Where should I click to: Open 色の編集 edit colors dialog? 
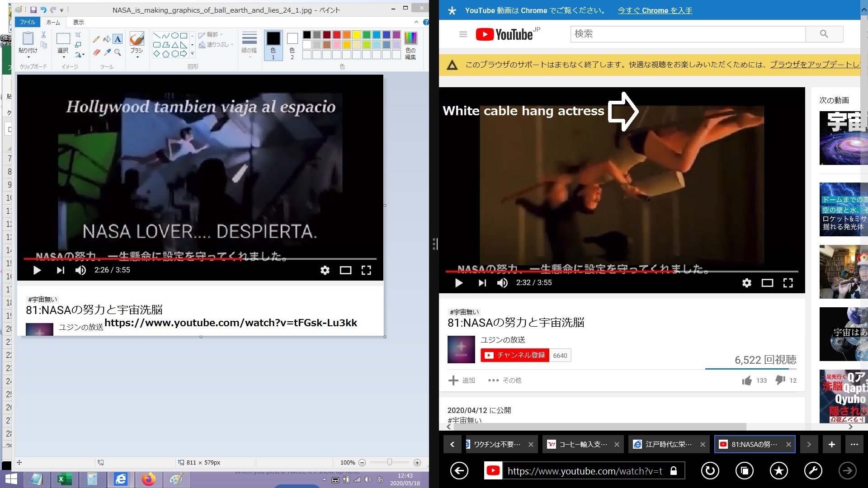[410, 45]
